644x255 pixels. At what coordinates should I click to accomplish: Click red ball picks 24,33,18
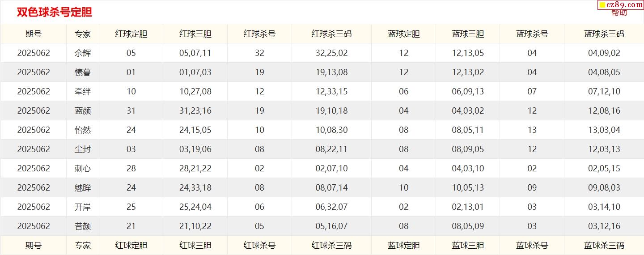point(195,188)
